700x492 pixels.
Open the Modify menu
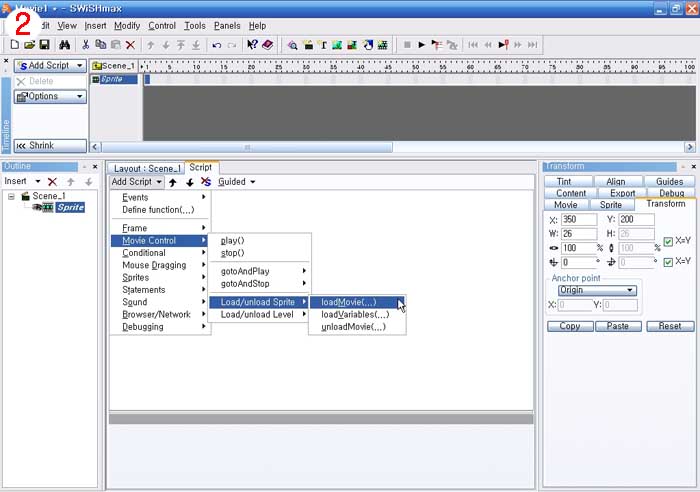point(127,26)
